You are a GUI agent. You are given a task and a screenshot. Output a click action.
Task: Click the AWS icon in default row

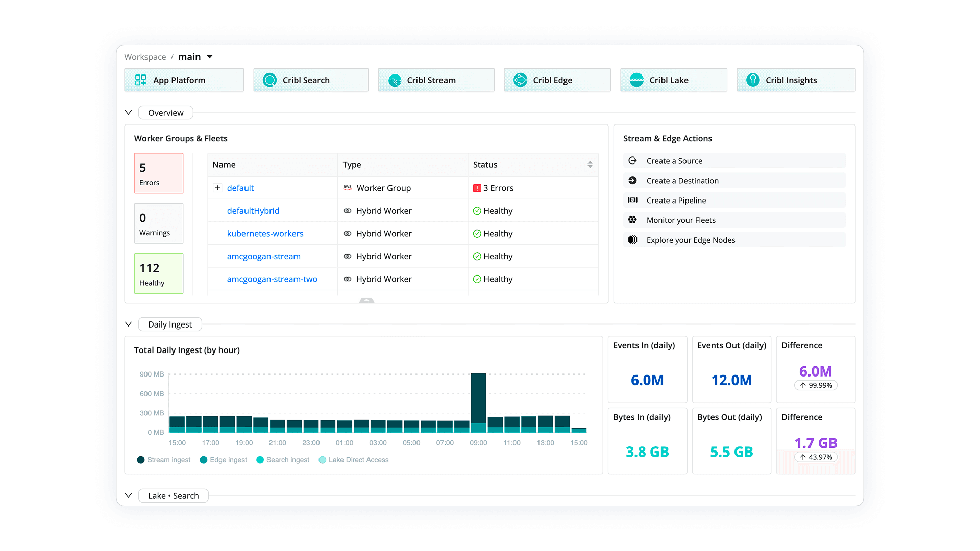point(348,188)
